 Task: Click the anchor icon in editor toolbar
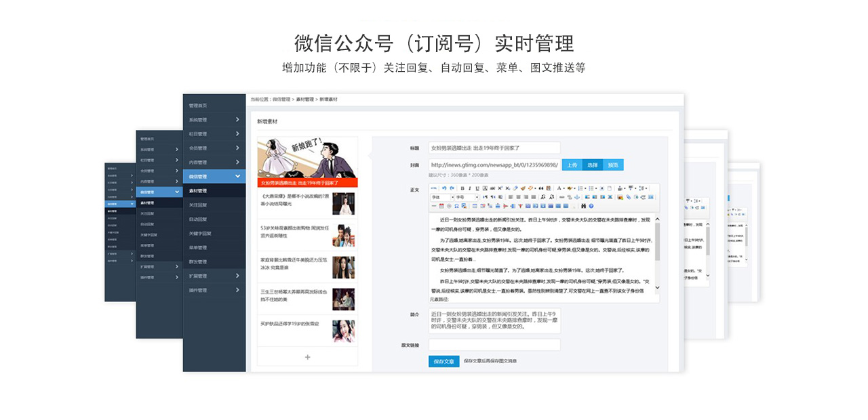click(576, 197)
